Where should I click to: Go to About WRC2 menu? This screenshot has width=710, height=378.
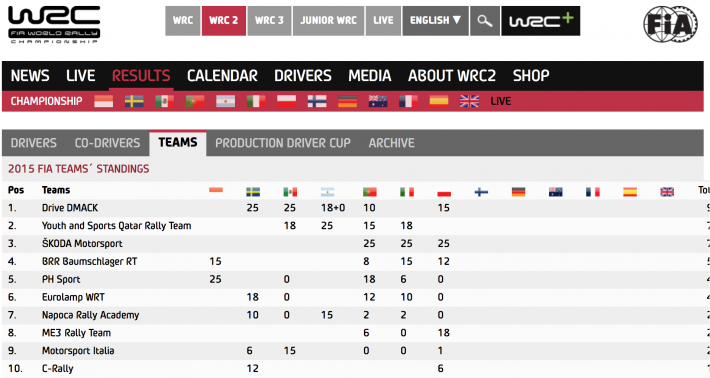pos(452,76)
